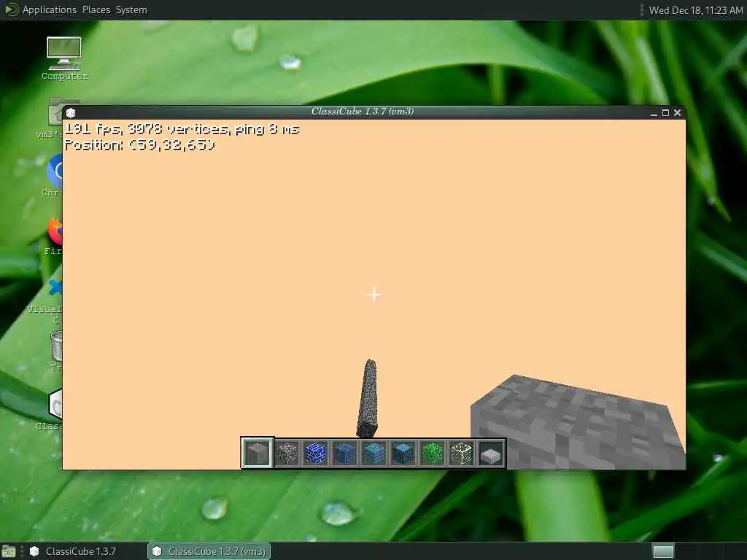747x560 pixels.
Task: Switch to ClassiCube 1.3.7 (vm3) taskbar entry
Action: [209, 551]
